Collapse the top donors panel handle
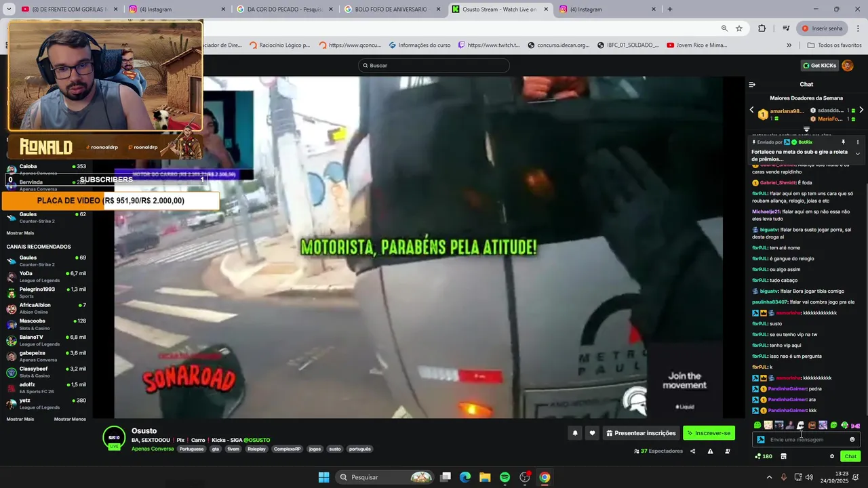868x488 pixels. [x=806, y=129]
